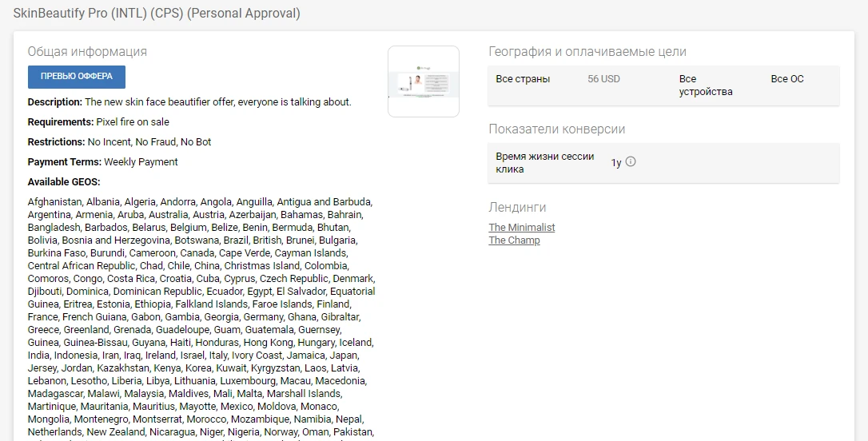Open The Champ landing link
The width and height of the screenshot is (868, 441).
[x=514, y=240]
